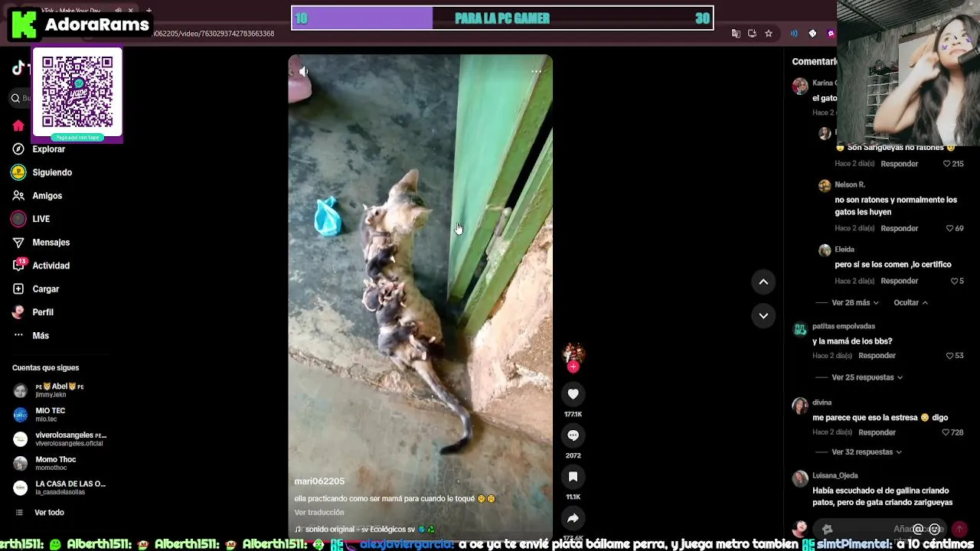The image size is (980, 551).
Task: Click the red home icon in the sidebar
Action: pyautogui.click(x=18, y=126)
